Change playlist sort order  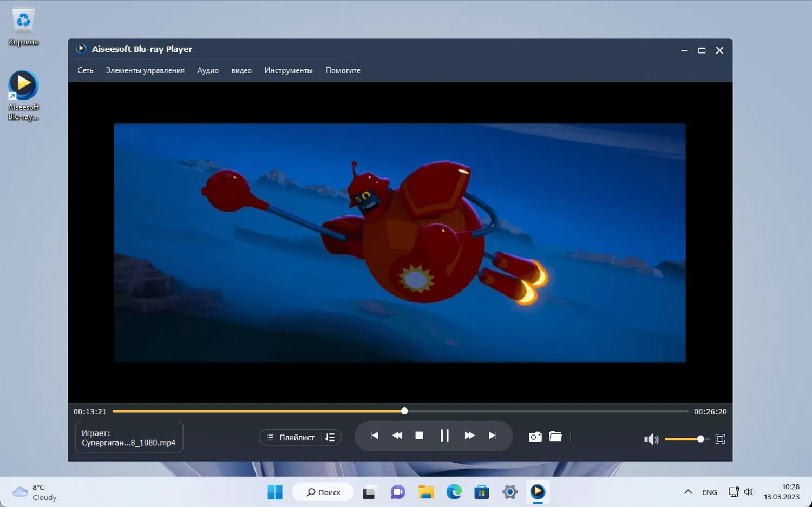(x=330, y=437)
